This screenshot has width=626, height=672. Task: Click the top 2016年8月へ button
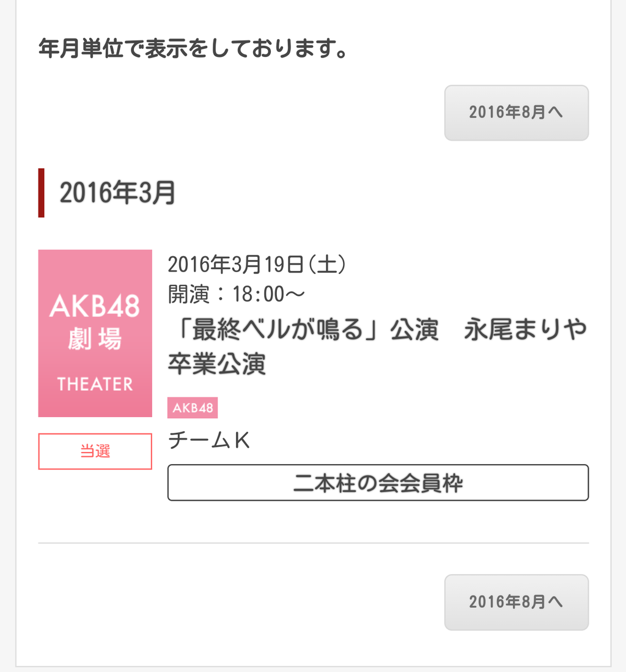pos(516,113)
